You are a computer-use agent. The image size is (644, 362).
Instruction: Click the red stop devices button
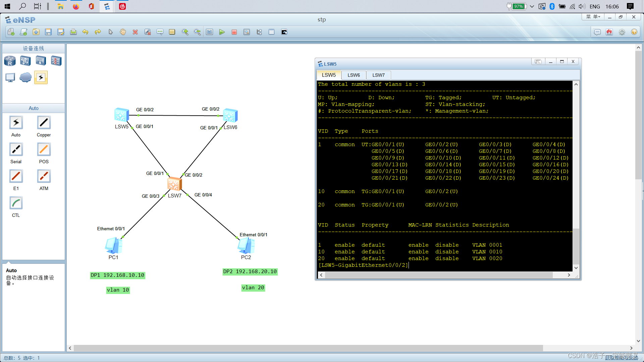click(x=234, y=32)
